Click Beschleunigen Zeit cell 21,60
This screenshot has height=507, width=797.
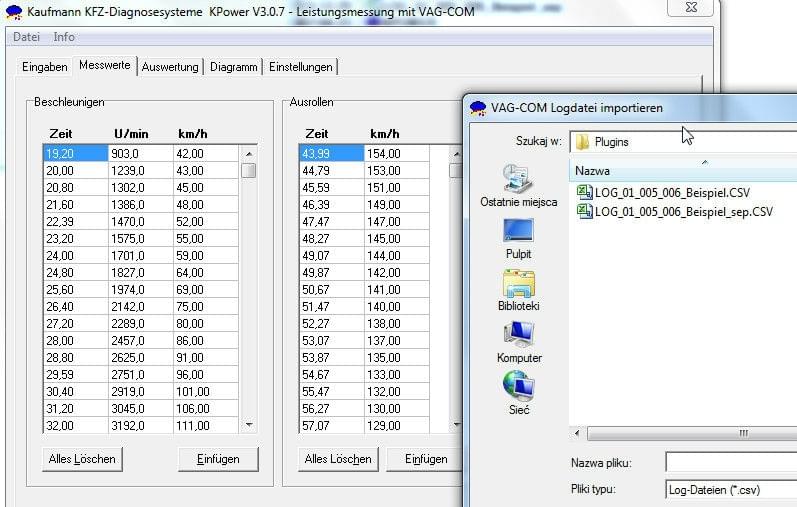coord(76,204)
